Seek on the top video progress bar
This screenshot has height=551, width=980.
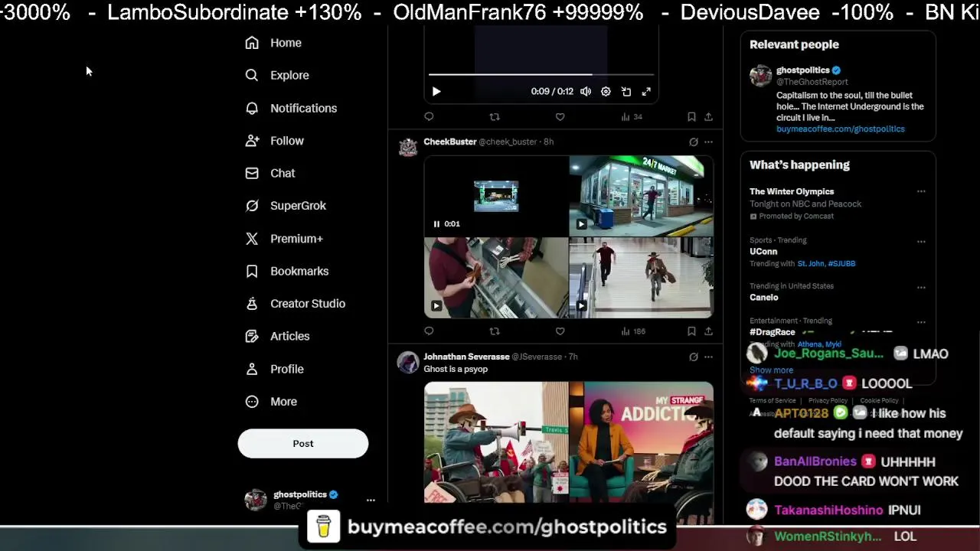point(541,75)
